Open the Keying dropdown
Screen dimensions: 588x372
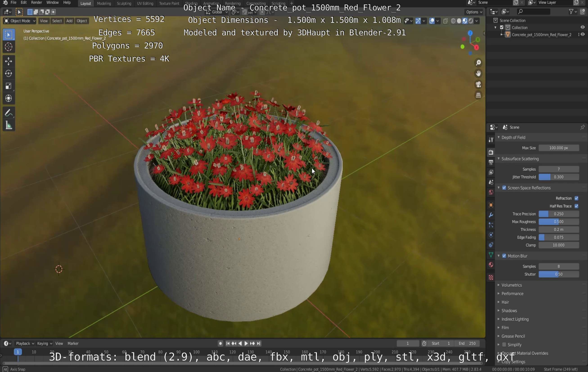[44, 343]
